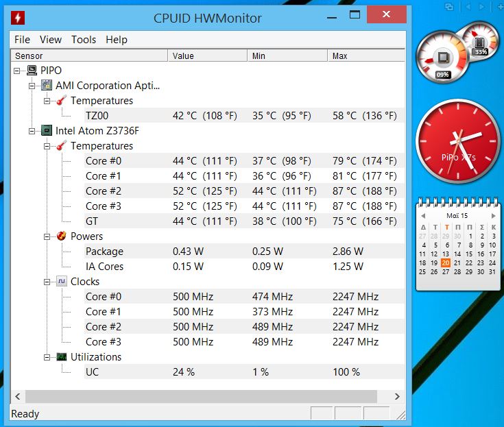Collapse the PIPO root node
504x427 pixels.
click(16, 71)
